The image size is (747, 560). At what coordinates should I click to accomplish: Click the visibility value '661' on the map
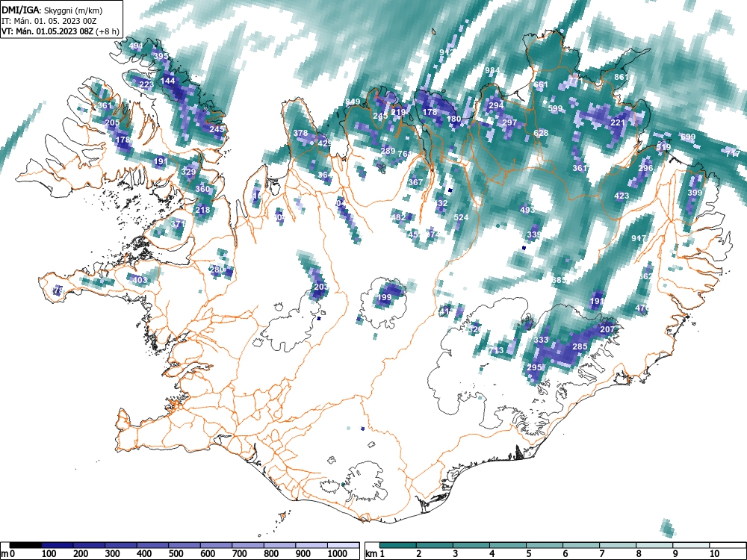[541, 85]
